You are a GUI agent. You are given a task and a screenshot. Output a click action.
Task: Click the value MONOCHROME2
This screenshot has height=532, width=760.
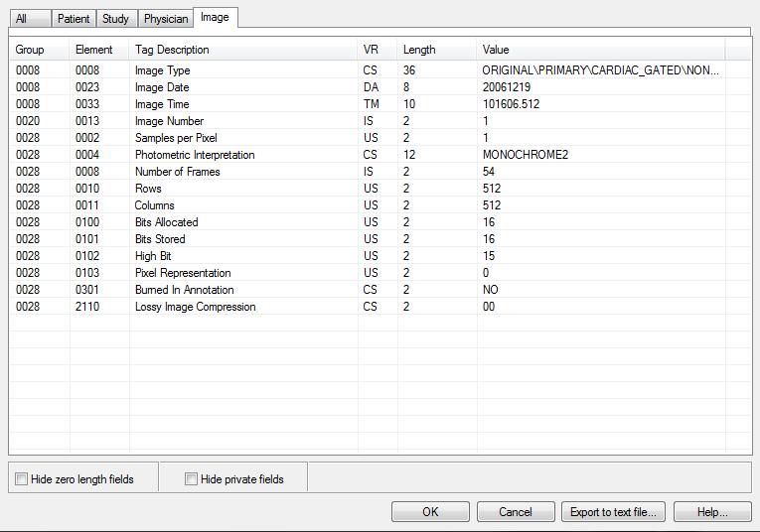(x=526, y=155)
